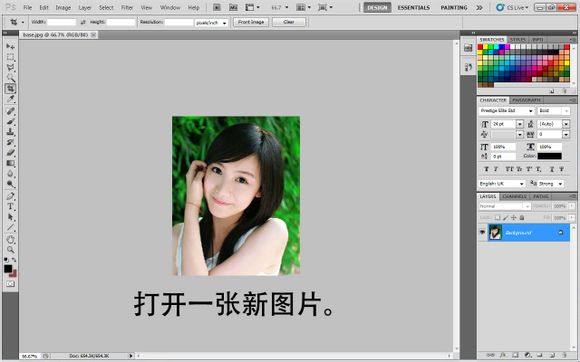Screen dimensions: 580x362
Task: Select the Spot Healing Brush tool
Action: (x=10, y=111)
